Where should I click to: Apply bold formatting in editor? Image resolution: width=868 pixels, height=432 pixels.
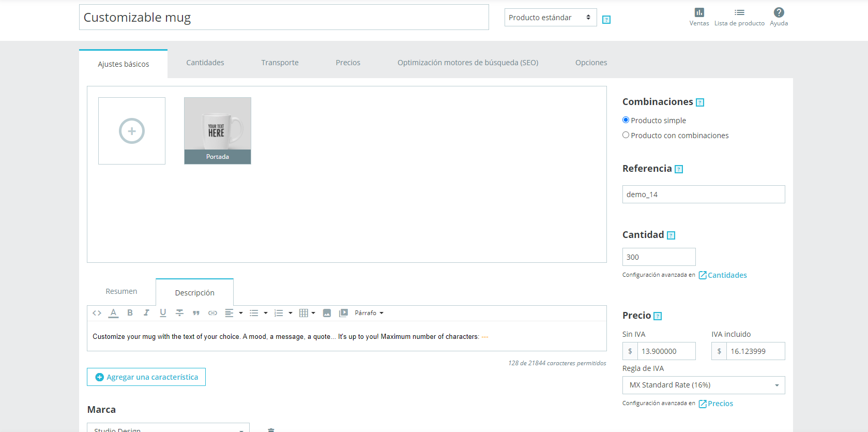pyautogui.click(x=130, y=313)
